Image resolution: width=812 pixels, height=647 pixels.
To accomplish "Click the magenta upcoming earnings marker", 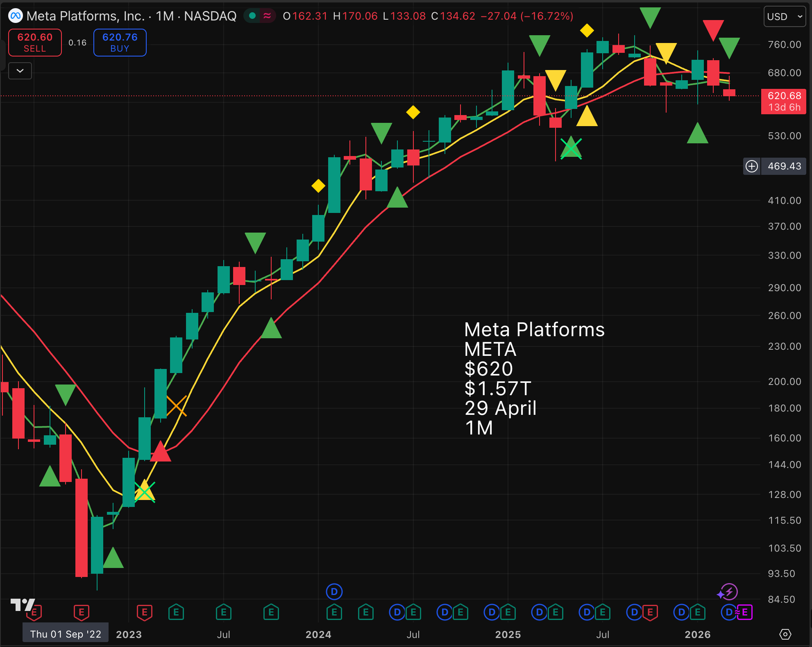I will pyautogui.click(x=745, y=613).
